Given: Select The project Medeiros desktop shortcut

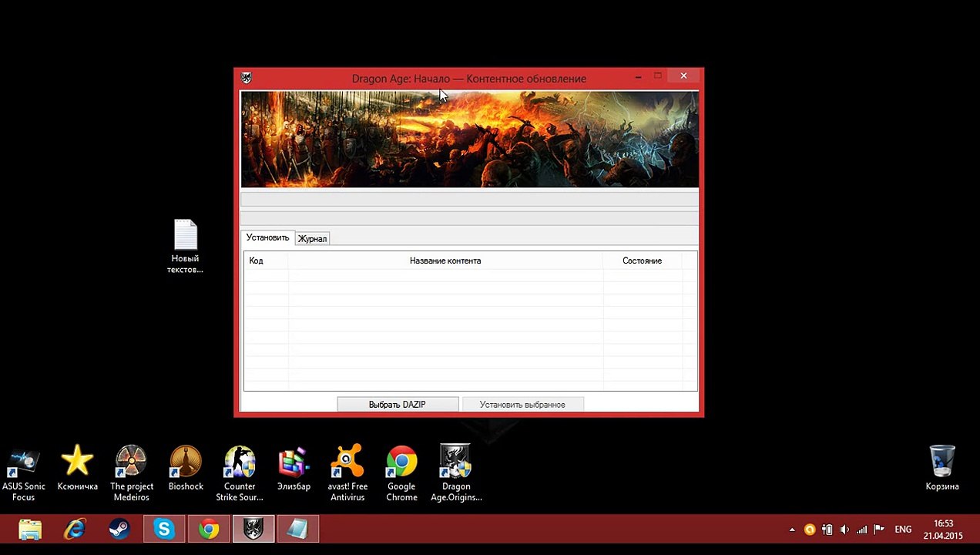Looking at the screenshot, I should click(x=132, y=473).
